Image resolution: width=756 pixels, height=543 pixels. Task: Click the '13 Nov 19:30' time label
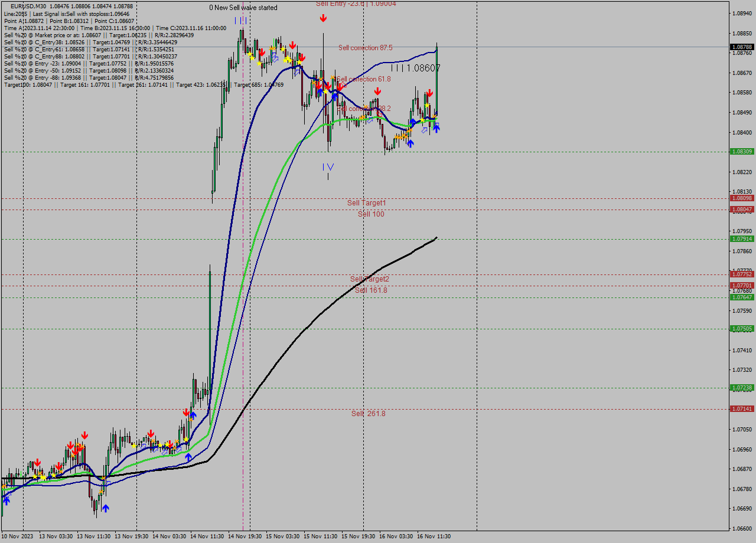132,537
